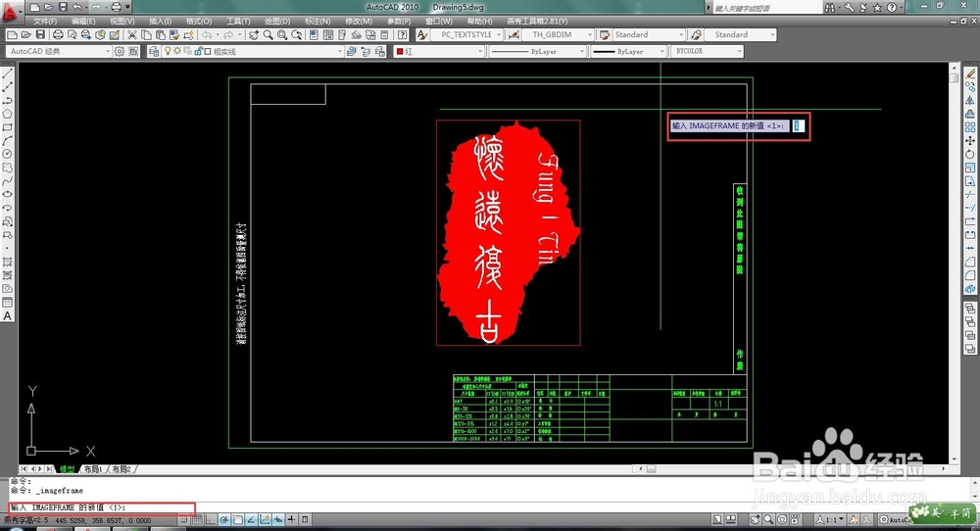Open Table Style manager icon
The height and width of the screenshot is (531, 980).
pos(605,35)
